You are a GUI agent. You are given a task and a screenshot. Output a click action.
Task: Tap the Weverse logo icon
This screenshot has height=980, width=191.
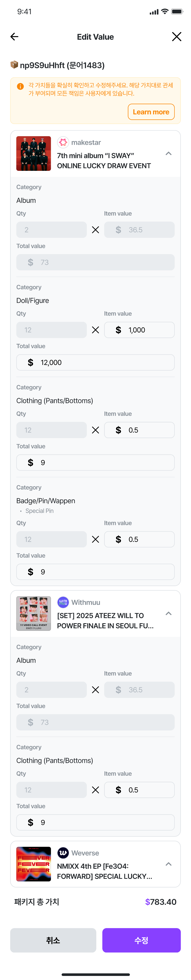[x=63, y=853]
